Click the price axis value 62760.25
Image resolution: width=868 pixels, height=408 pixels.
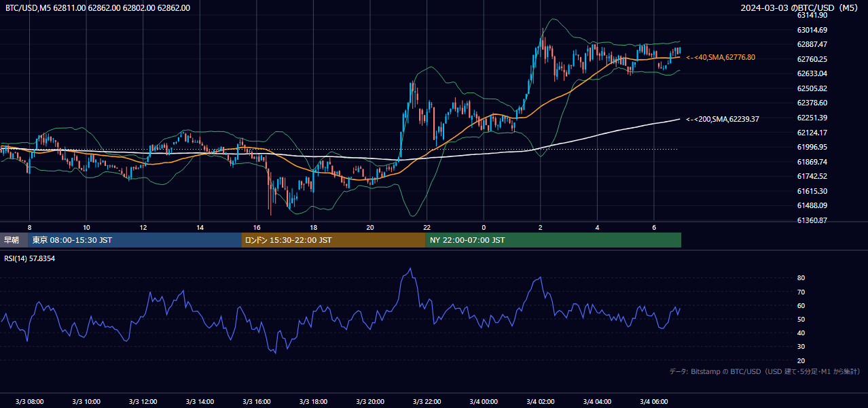coord(812,59)
